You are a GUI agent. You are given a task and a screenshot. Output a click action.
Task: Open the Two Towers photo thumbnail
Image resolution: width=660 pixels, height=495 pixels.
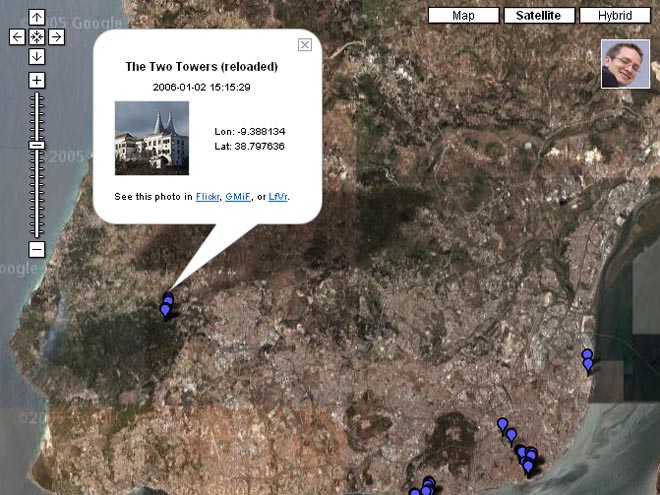(152, 138)
